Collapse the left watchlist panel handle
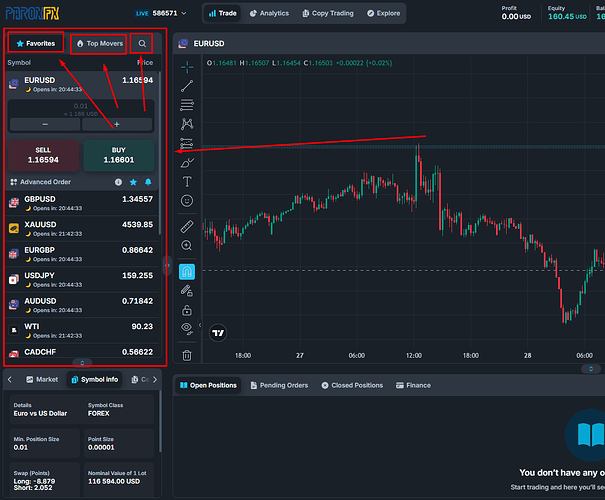Screen dimensions: 605x500 (x=167, y=265)
